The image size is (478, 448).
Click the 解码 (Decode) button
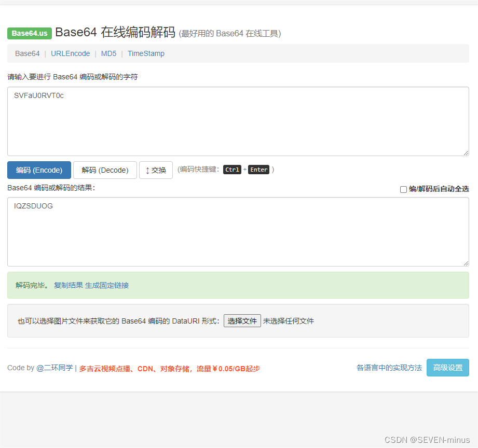[x=105, y=170]
